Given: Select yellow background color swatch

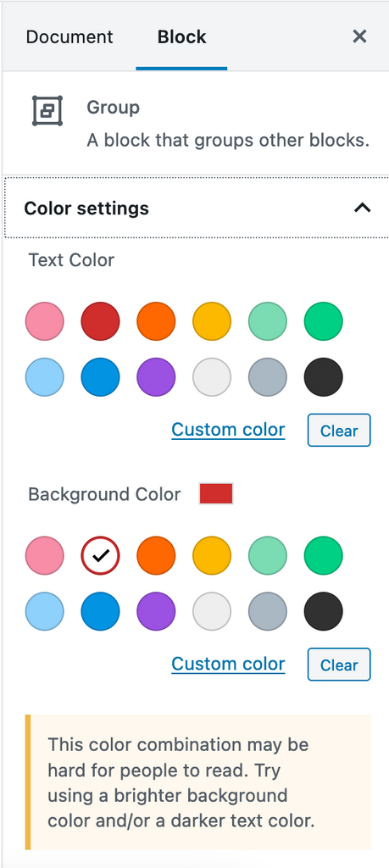Looking at the screenshot, I should 212,555.
